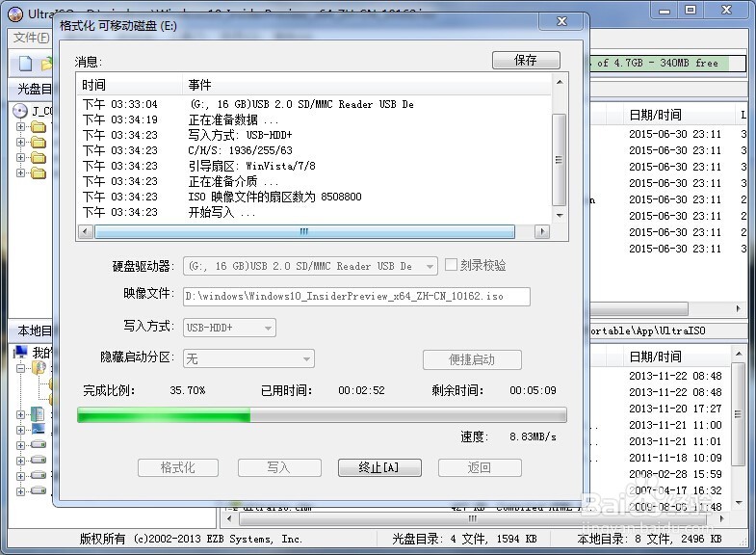
Task: Click the local file list vertical scrollbar thumb
Action: click(738, 413)
